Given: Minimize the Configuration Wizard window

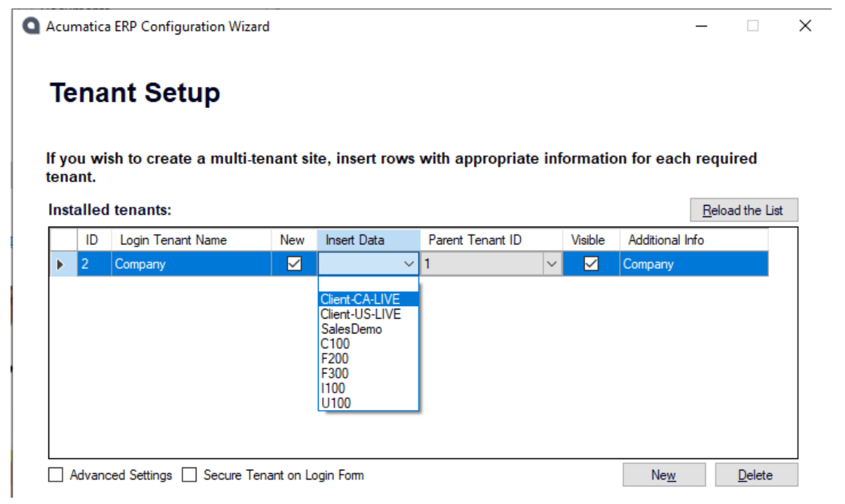Looking at the screenshot, I should click(701, 27).
